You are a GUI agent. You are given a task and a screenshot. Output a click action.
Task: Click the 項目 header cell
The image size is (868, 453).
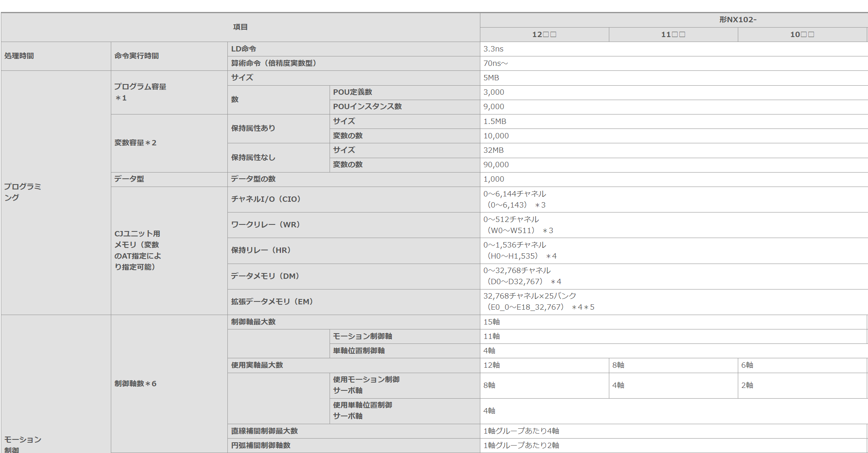coord(240,27)
